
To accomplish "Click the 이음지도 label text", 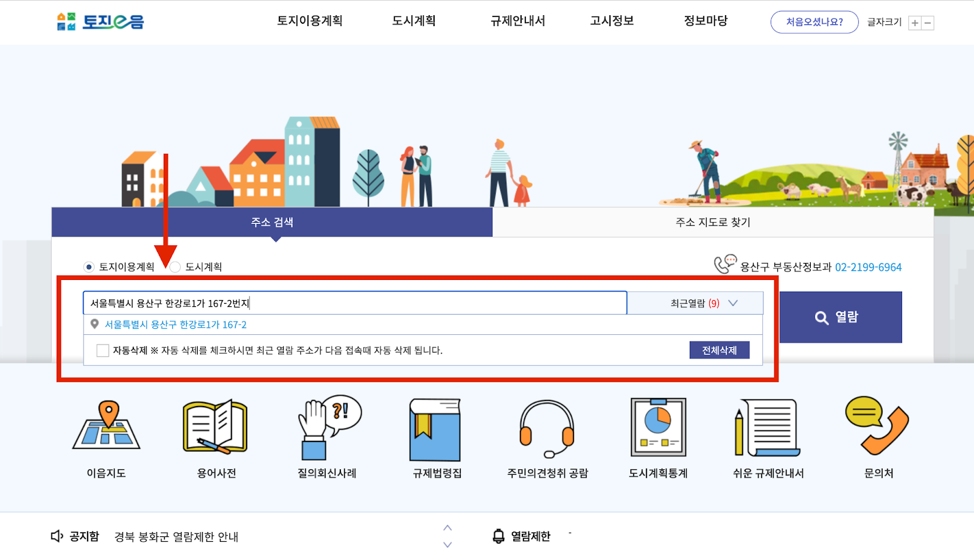I will coord(107,473).
